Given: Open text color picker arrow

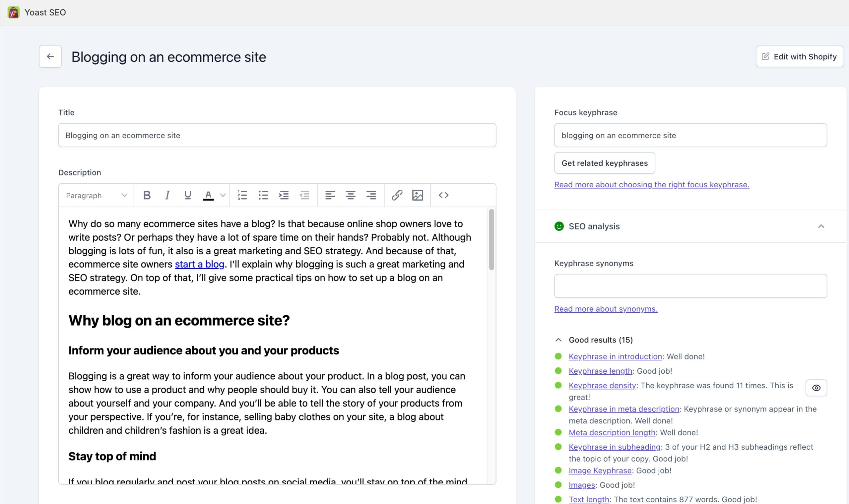Looking at the screenshot, I should click(223, 195).
